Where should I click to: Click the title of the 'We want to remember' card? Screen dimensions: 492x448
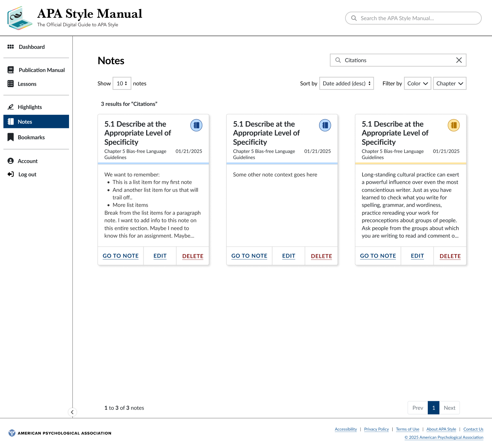[138, 133]
